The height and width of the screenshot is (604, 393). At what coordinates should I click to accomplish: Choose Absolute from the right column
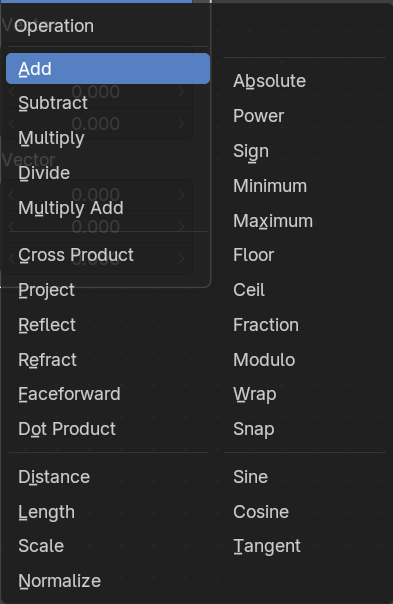(x=304, y=81)
